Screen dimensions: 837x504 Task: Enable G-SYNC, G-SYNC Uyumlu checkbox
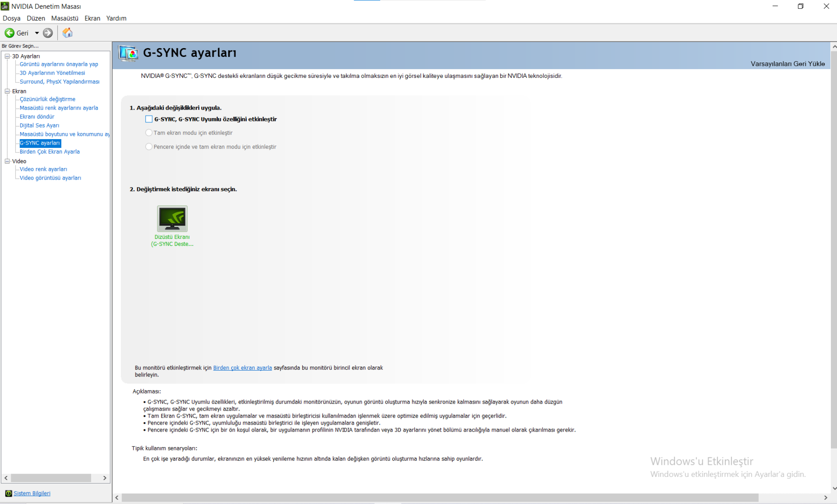tap(149, 119)
